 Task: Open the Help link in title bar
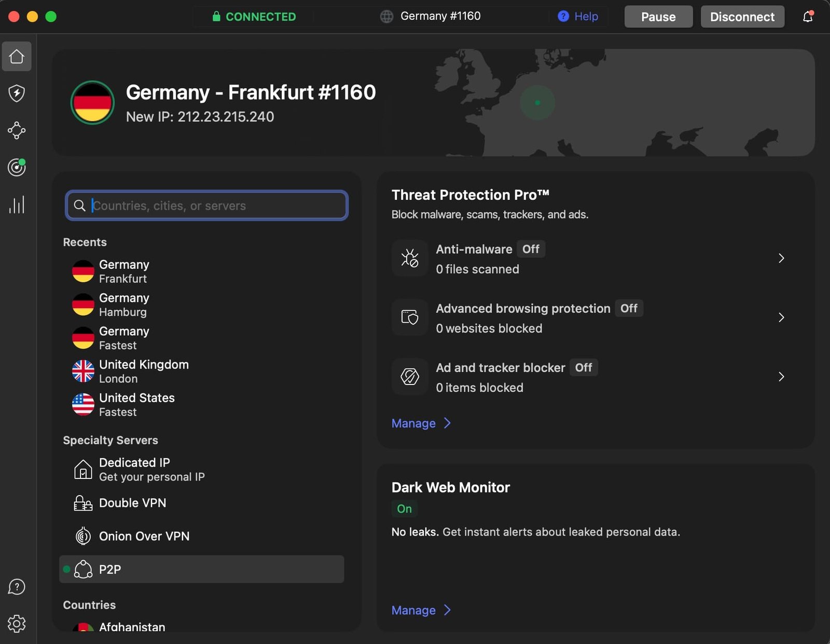(x=586, y=17)
